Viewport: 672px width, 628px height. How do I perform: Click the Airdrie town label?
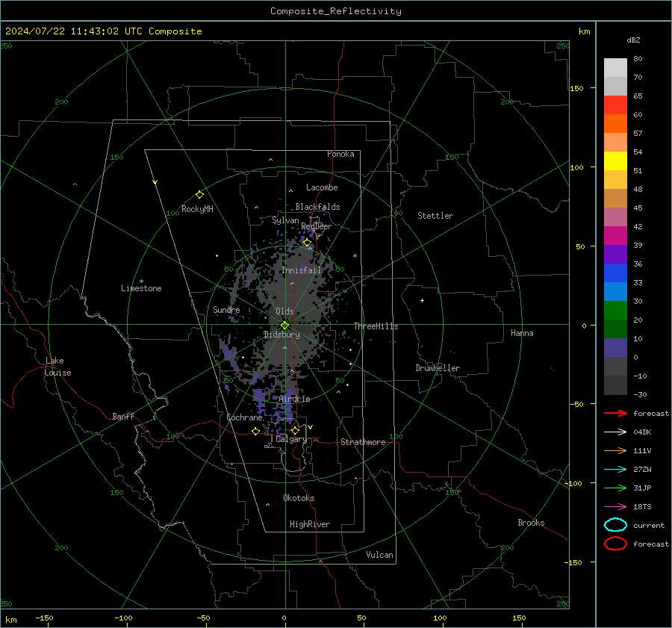(294, 399)
